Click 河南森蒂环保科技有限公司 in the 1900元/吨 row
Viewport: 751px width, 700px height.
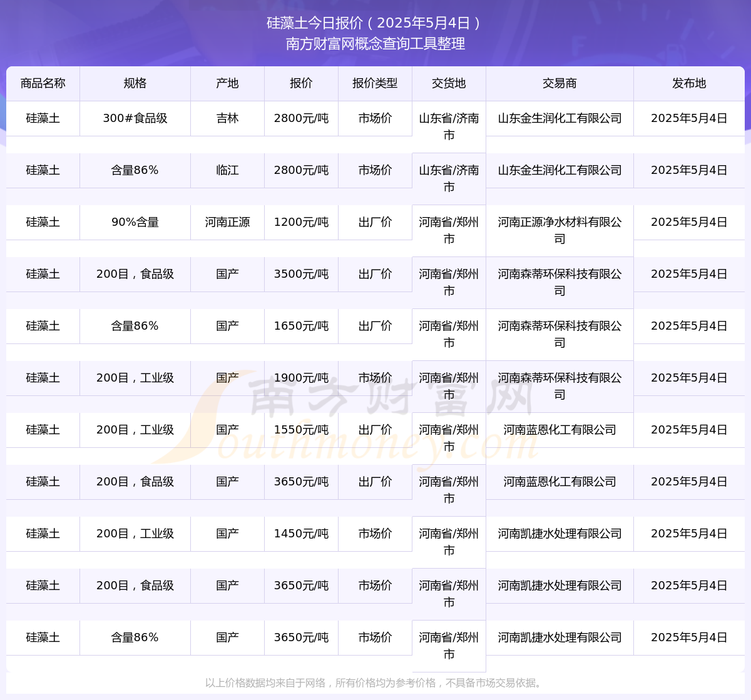pos(560,386)
